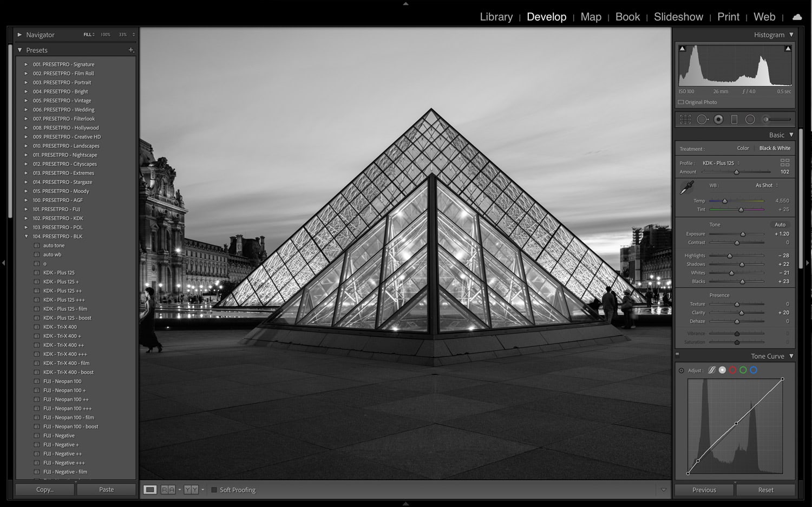Screen dimensions: 812x507
Task: Click the plus icon to add preset
Action: [130, 50]
